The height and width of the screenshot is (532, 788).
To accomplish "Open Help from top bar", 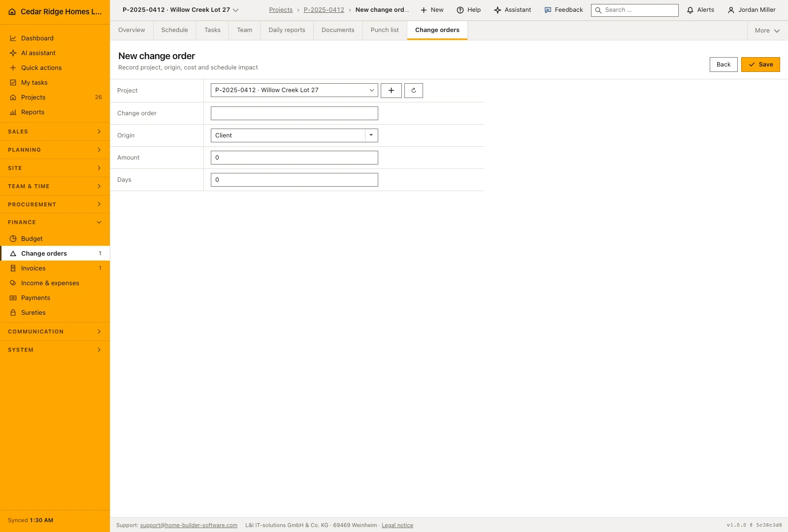I will [x=468, y=10].
